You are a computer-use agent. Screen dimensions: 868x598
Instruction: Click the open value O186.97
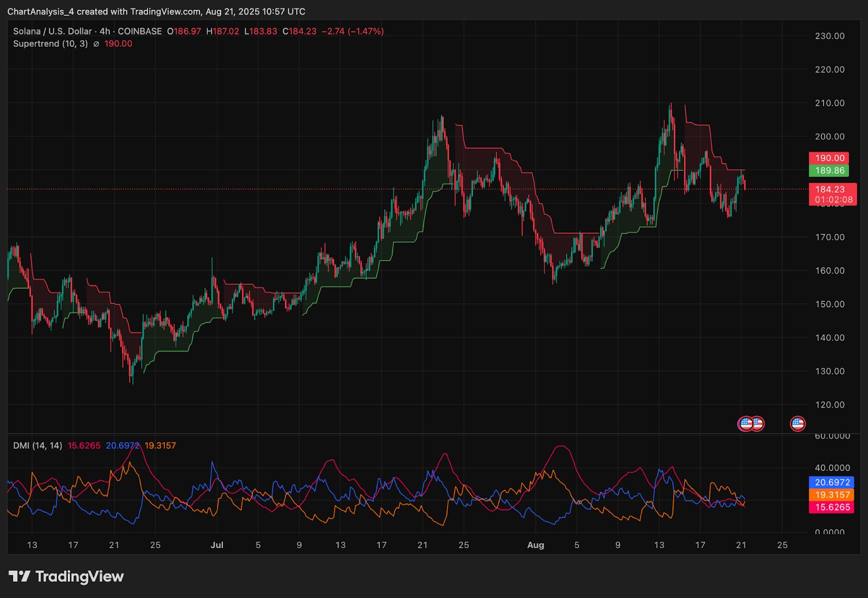(184, 31)
